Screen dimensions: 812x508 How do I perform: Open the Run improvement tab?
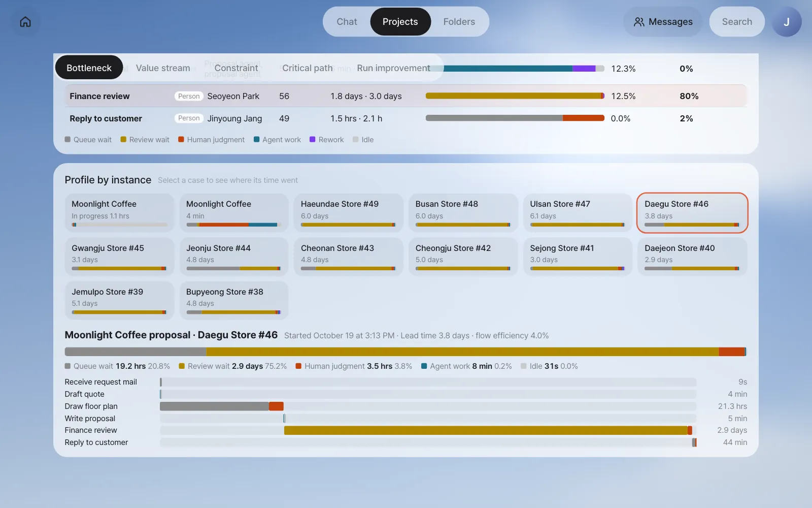tap(393, 68)
